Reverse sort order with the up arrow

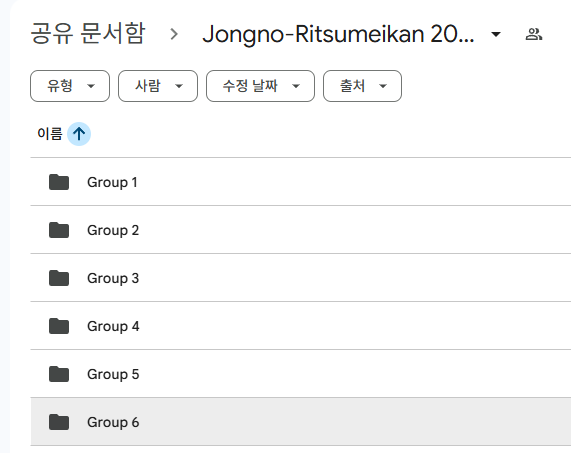click(79, 134)
